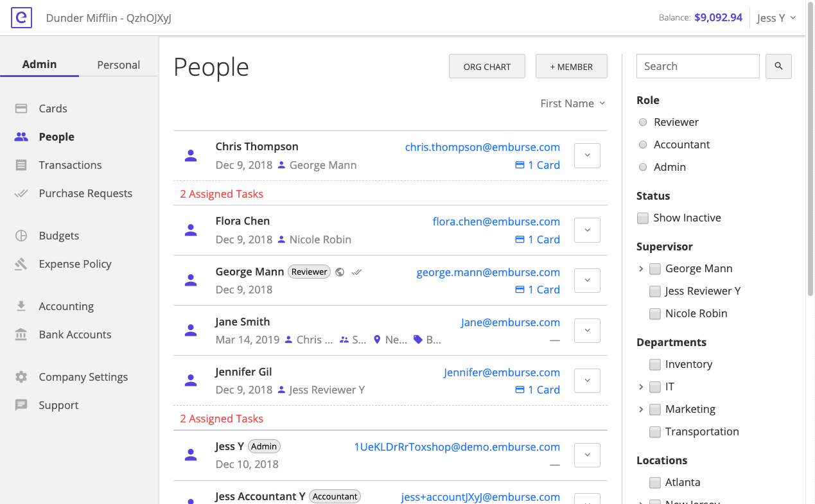Expand Jennifer Gil's row dropdown
The width and height of the screenshot is (815, 504).
tap(587, 380)
